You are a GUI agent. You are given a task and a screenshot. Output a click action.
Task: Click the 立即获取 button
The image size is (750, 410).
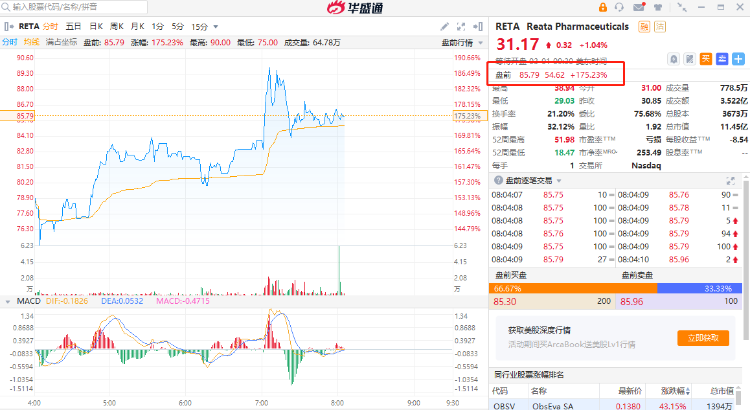(x=703, y=338)
